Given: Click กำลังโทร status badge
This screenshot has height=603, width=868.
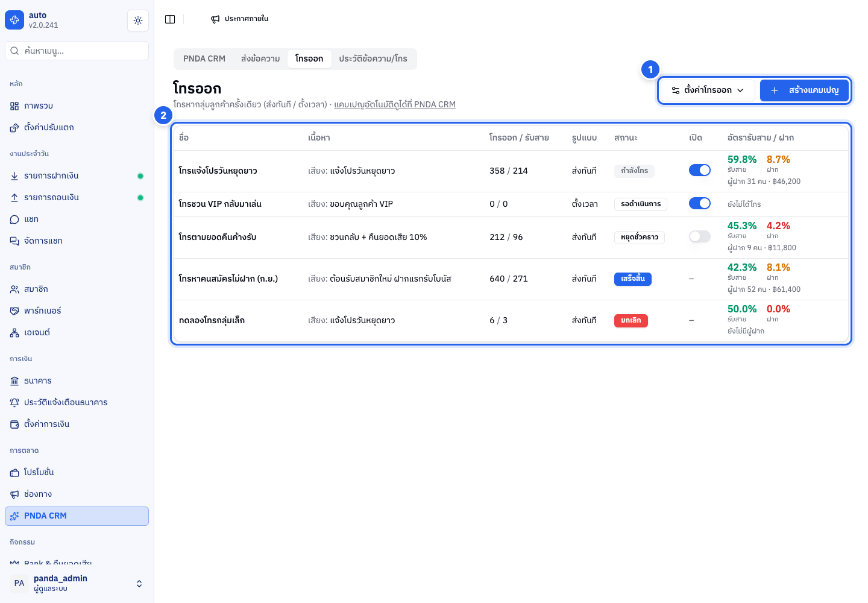Looking at the screenshot, I should 634,171.
